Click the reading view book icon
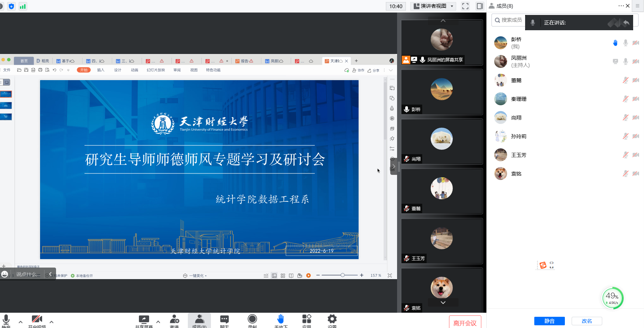Screen dimensions: 644x328 291,276
